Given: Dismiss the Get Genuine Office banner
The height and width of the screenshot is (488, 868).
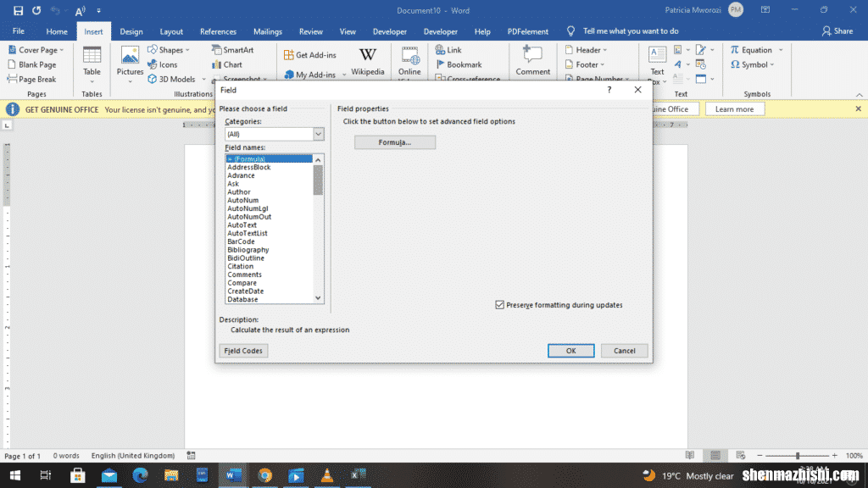Looking at the screenshot, I should click(x=858, y=109).
